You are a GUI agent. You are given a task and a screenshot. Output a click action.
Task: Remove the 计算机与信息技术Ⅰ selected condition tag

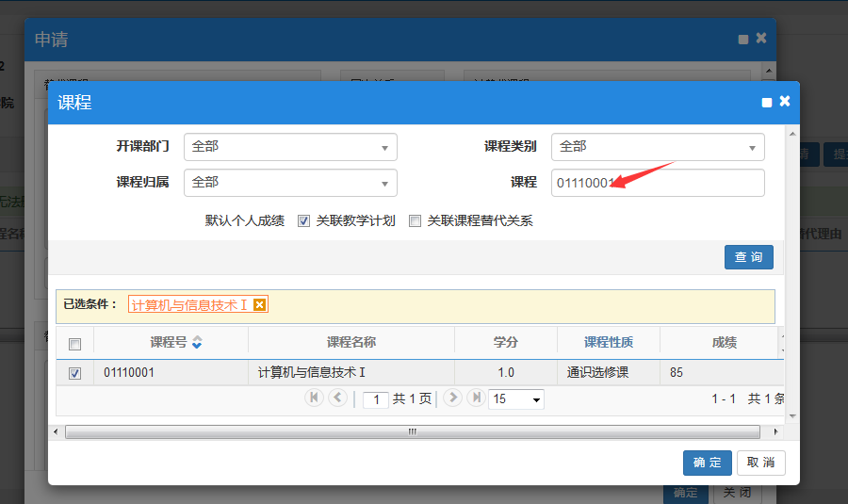coord(260,304)
